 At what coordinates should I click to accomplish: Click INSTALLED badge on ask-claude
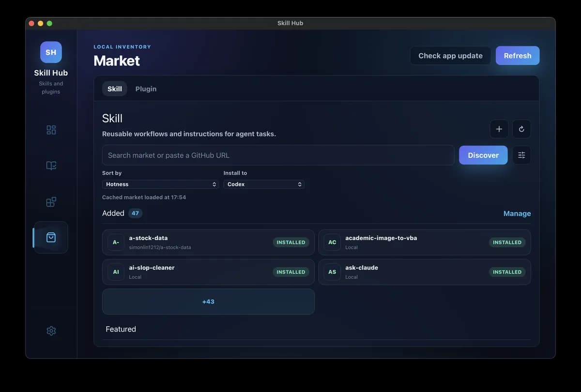click(507, 272)
